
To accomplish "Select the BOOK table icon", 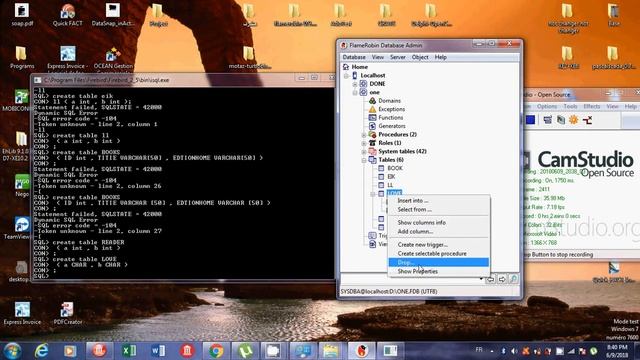I will 381,168.
